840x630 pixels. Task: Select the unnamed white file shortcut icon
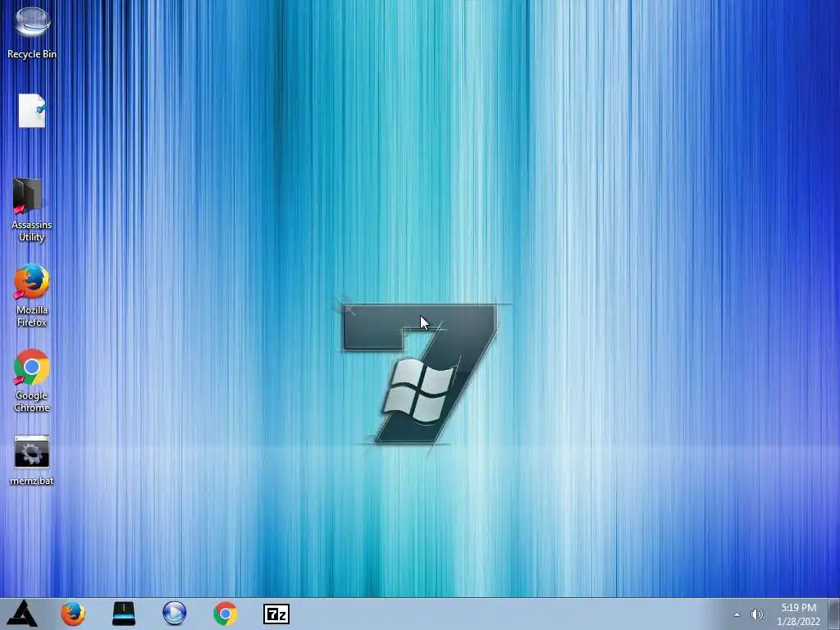(32, 111)
